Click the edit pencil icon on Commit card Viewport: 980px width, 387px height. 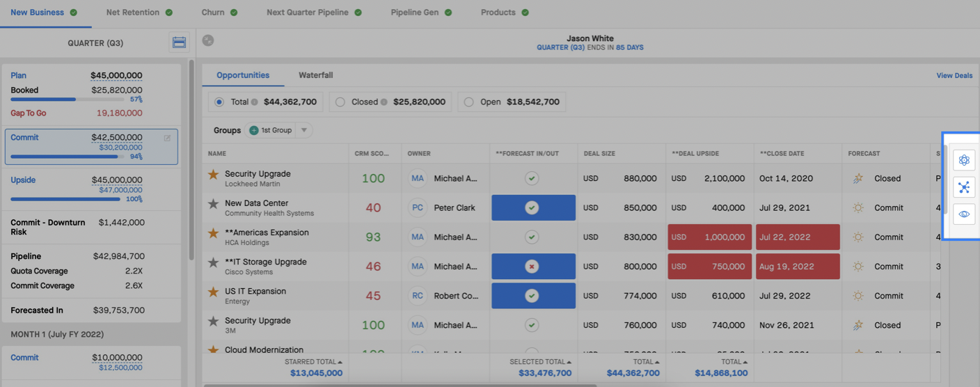167,138
